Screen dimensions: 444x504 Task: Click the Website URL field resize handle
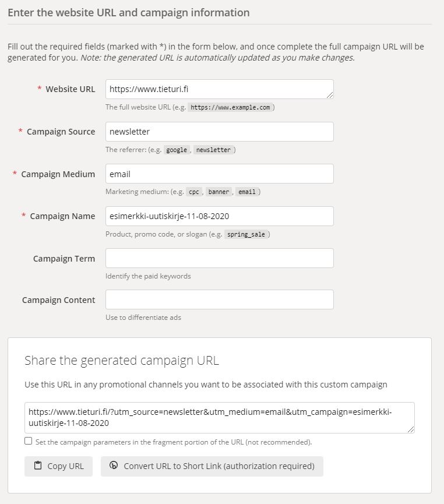coord(330,94)
